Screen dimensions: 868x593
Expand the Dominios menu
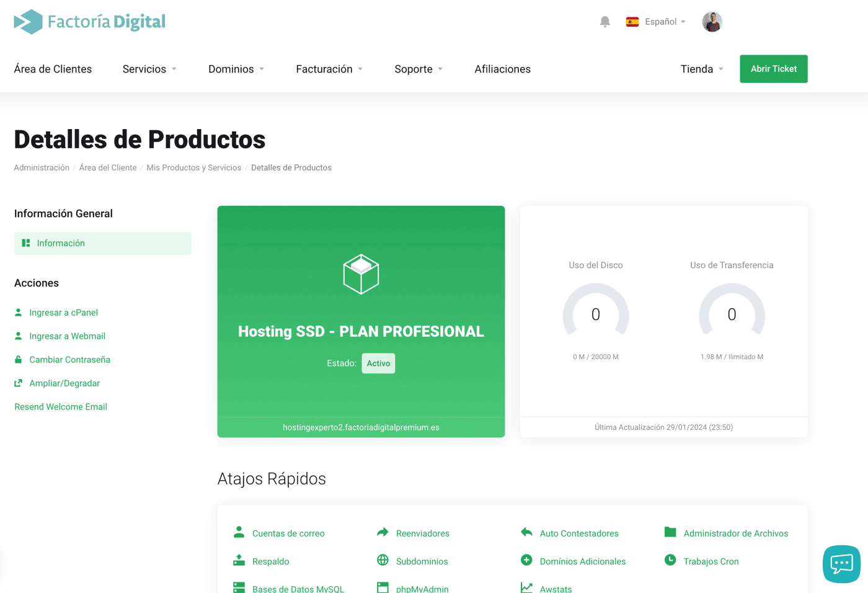click(236, 69)
